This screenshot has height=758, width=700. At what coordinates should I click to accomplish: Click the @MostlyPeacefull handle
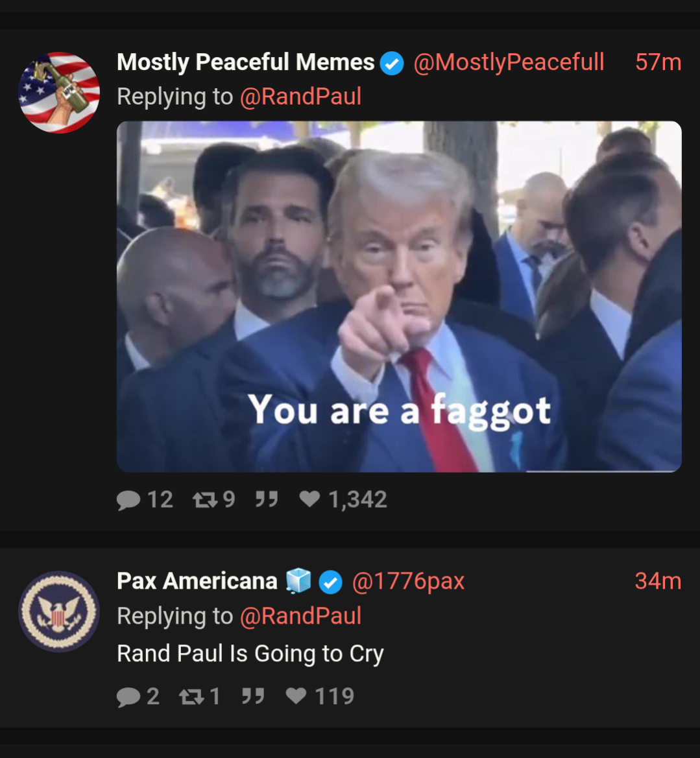(509, 62)
